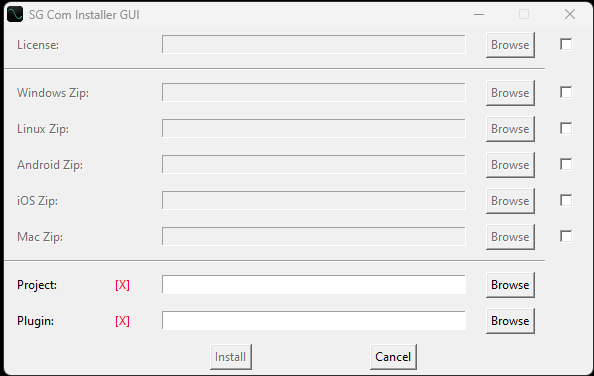Toggle the Mac Zip checkbox
594x376 pixels.
pos(566,236)
